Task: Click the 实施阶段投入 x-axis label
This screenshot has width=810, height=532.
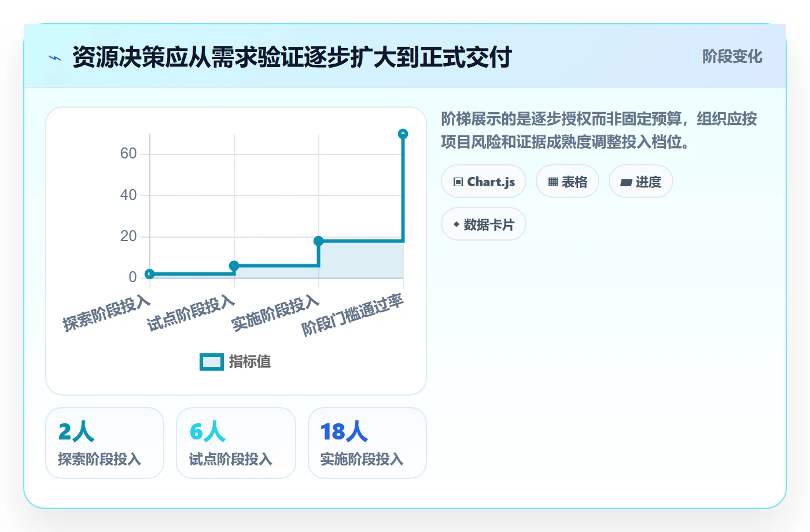Action: [x=276, y=313]
